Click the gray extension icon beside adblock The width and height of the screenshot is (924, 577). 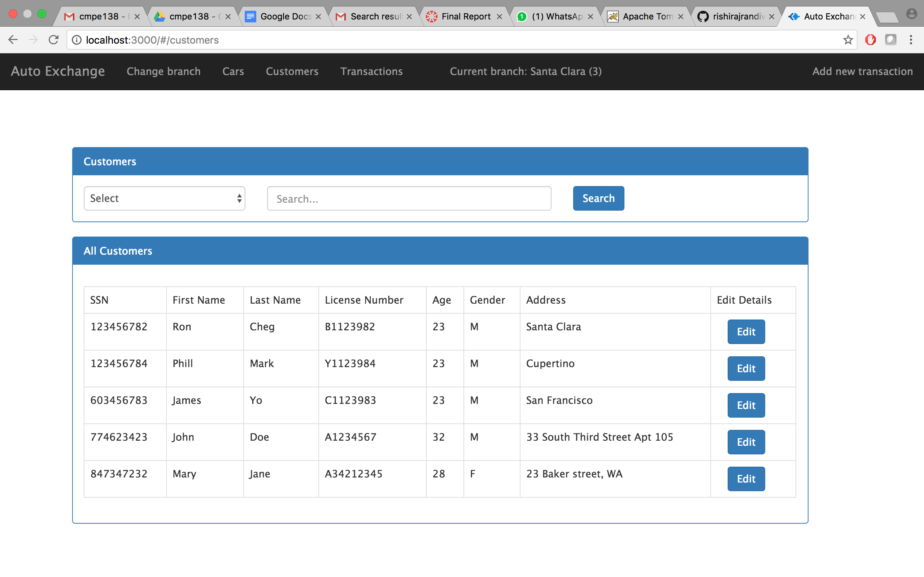tap(890, 40)
